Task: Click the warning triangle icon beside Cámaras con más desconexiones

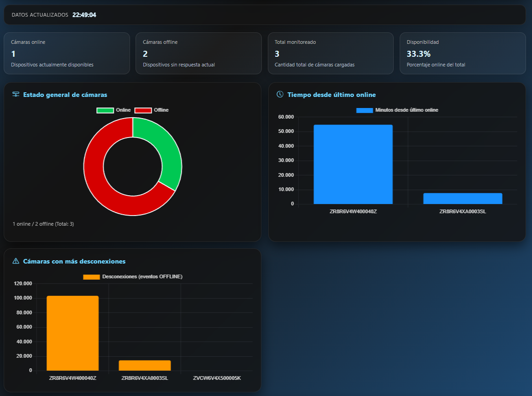Action: tap(16, 261)
